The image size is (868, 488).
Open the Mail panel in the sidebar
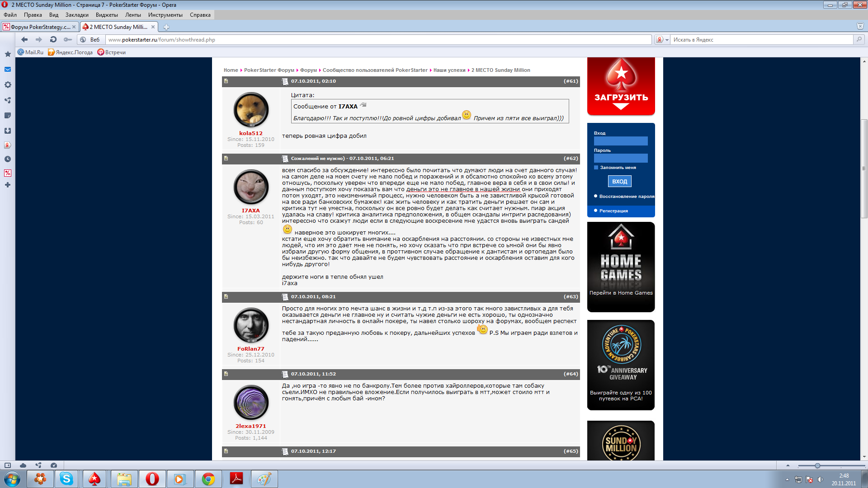coord(8,70)
